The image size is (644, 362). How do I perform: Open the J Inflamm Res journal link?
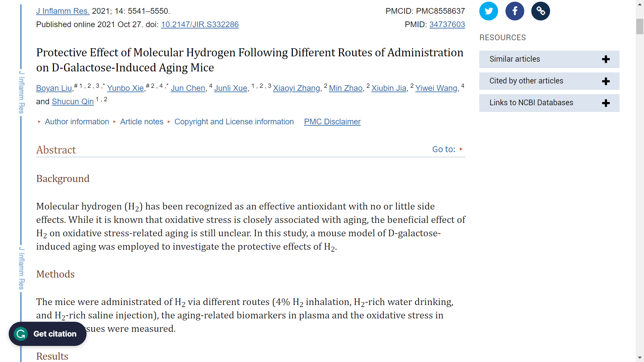(63, 11)
